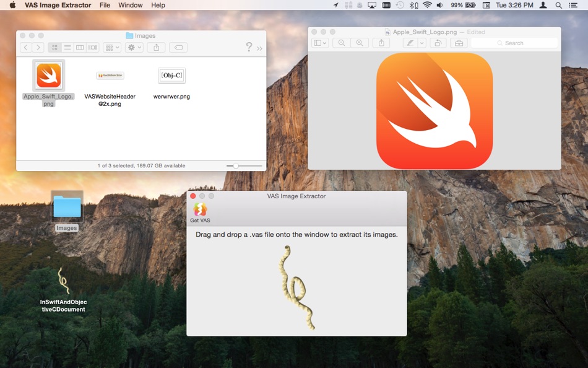Open the Help menu
Image resolution: width=588 pixels, height=368 pixels.
click(158, 5)
